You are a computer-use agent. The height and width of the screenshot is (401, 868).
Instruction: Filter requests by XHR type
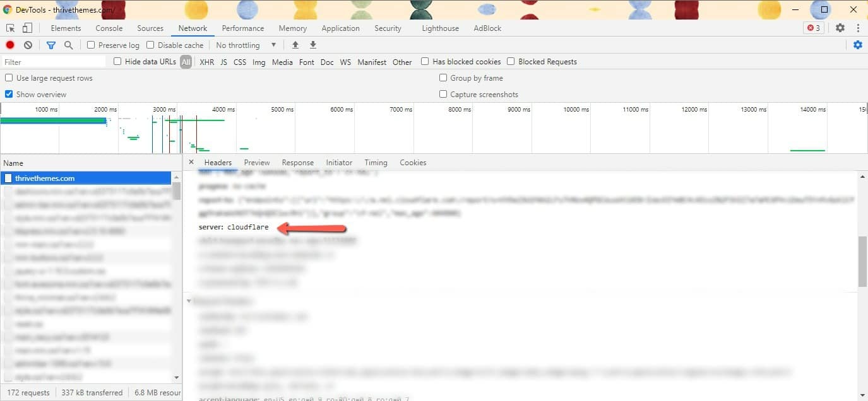coord(206,62)
